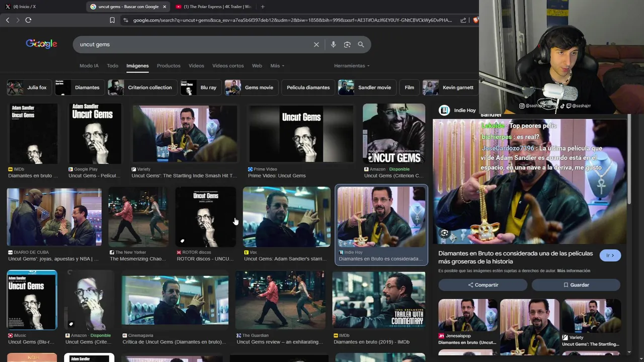Viewport: 644px width, 362px height.
Task: Open a new browser tab with plus
Action: pos(263,7)
